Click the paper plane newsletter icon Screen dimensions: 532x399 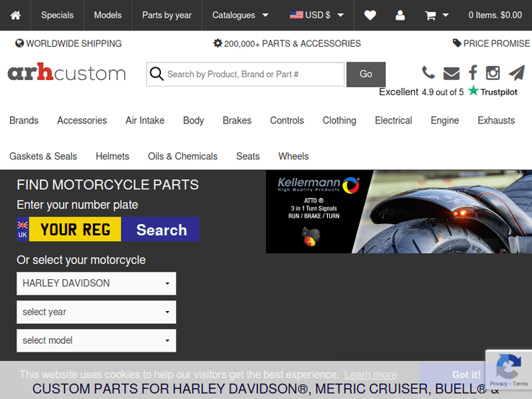[x=516, y=72]
